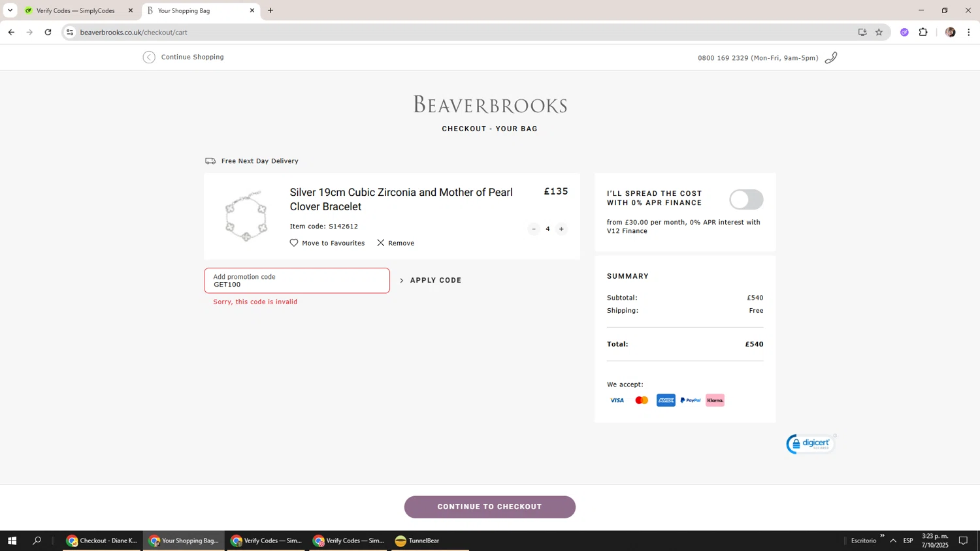
Task: Open Windows taskbar search
Action: point(37,541)
